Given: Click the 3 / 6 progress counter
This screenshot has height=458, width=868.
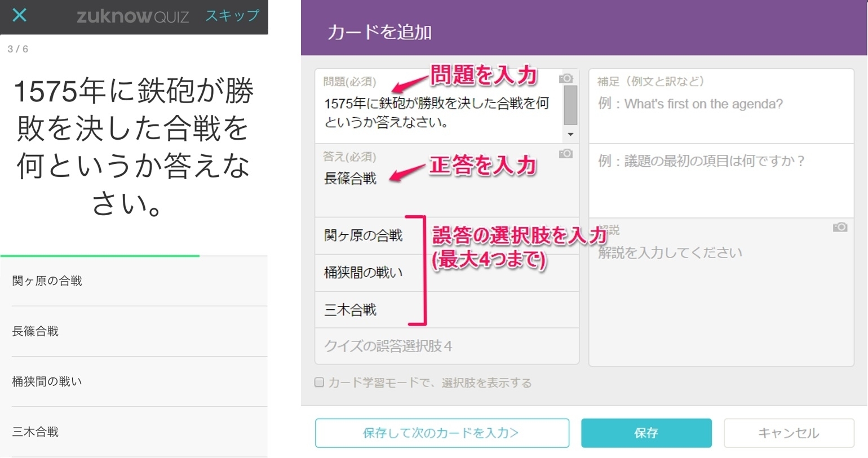Looking at the screenshot, I should click(x=17, y=49).
